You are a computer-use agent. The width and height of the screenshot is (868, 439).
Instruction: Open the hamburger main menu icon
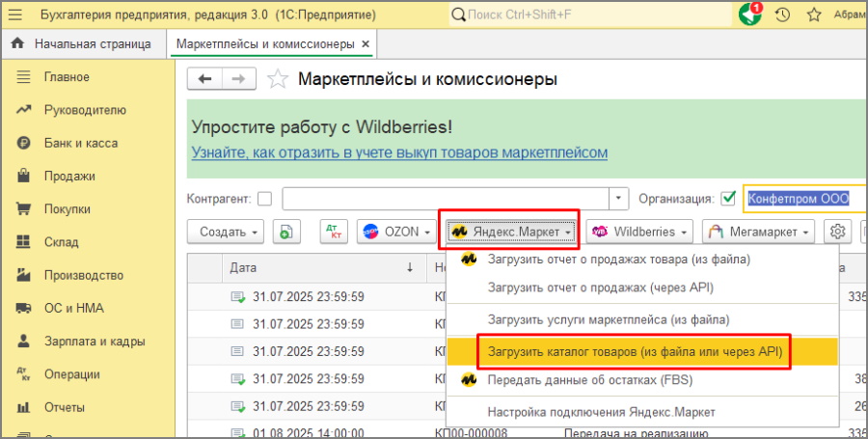click(14, 14)
